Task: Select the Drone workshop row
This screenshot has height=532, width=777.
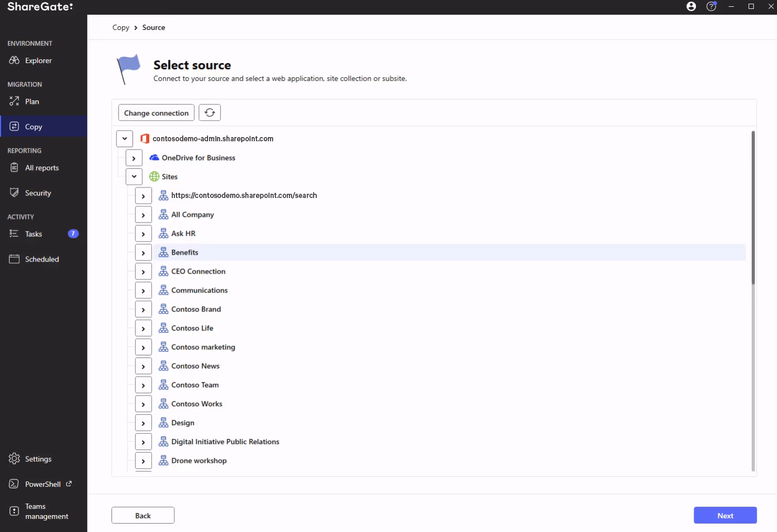Action: (450, 461)
